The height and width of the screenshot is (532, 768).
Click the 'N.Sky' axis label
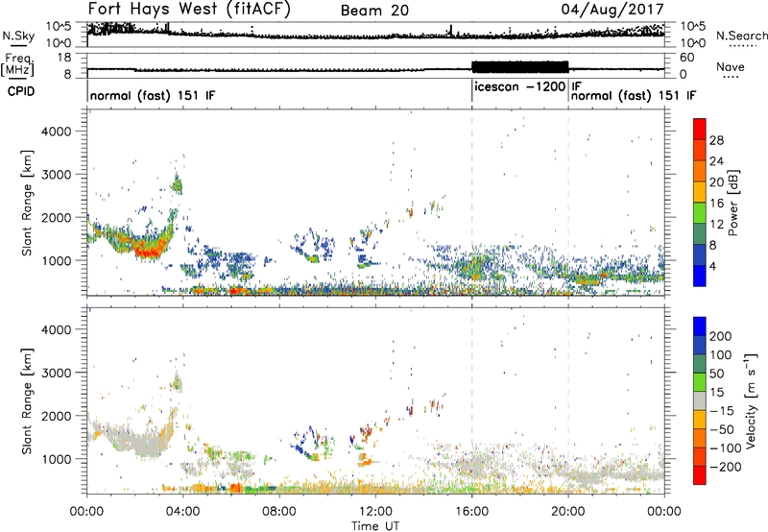18,36
